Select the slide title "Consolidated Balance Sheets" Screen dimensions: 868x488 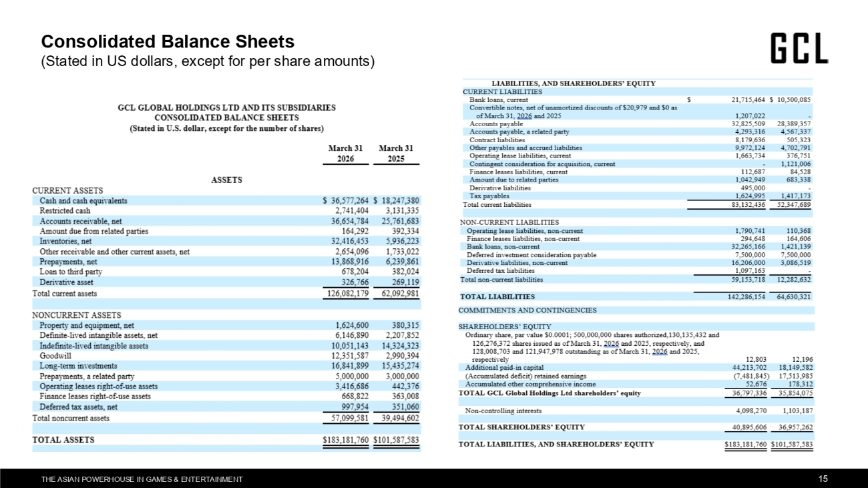pyautogui.click(x=168, y=41)
